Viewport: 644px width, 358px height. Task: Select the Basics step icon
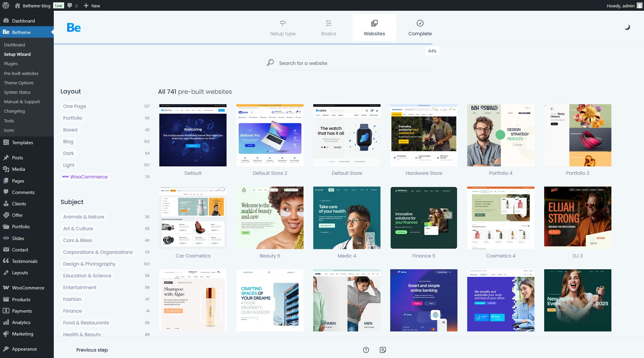coord(328,28)
